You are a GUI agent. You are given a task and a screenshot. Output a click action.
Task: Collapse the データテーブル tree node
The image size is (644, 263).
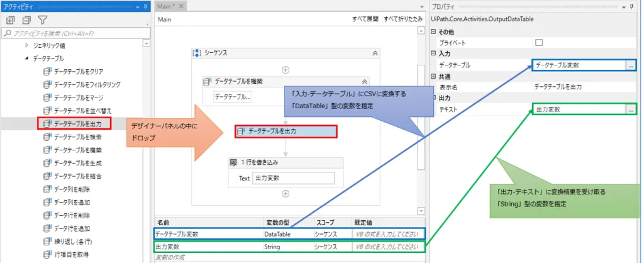28,59
